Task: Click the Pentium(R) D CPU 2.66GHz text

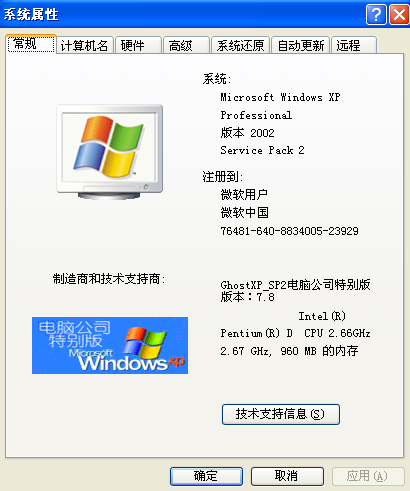Action: 295,333
